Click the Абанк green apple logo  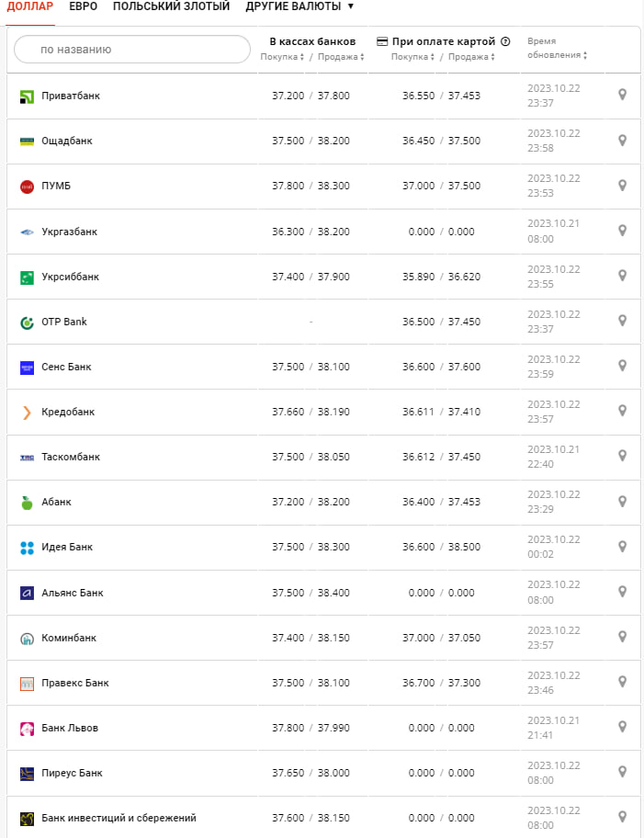(x=27, y=503)
